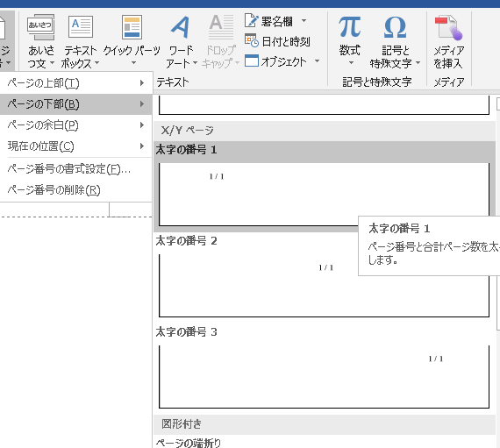Click the メディア ribbon group label
The width and height of the screenshot is (500, 448).
(x=448, y=82)
